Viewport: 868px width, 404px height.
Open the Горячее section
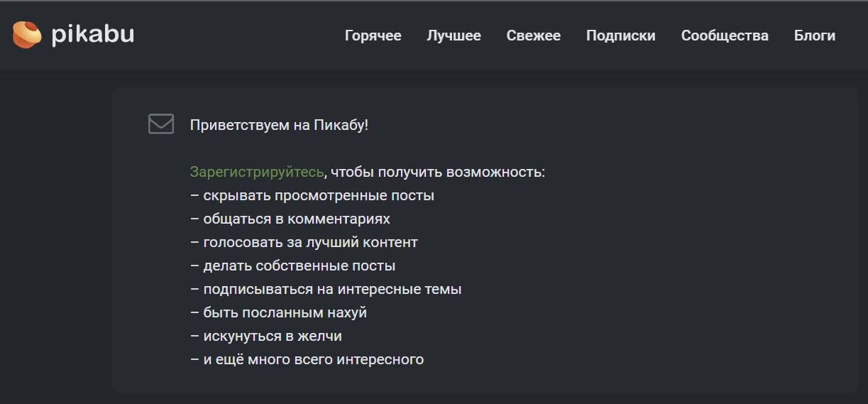coord(373,36)
